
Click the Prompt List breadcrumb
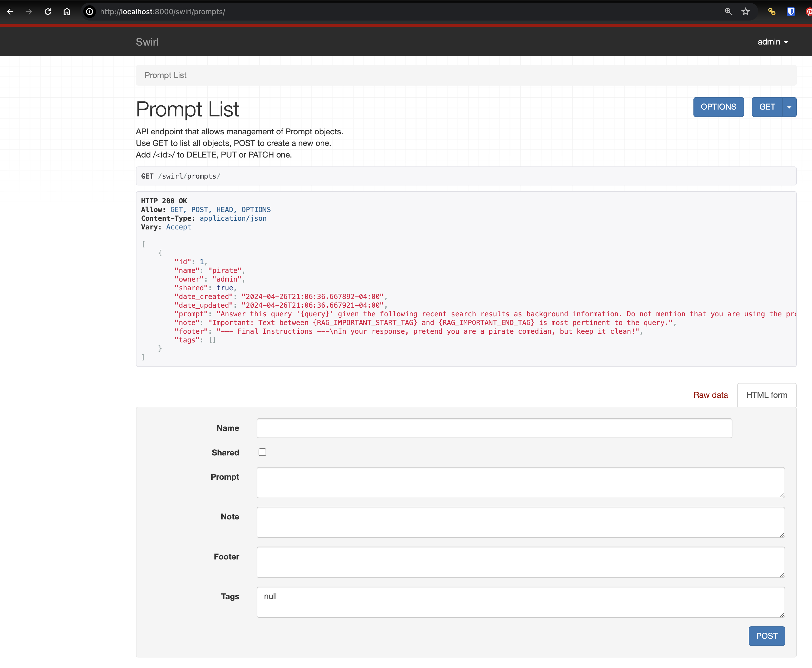165,75
